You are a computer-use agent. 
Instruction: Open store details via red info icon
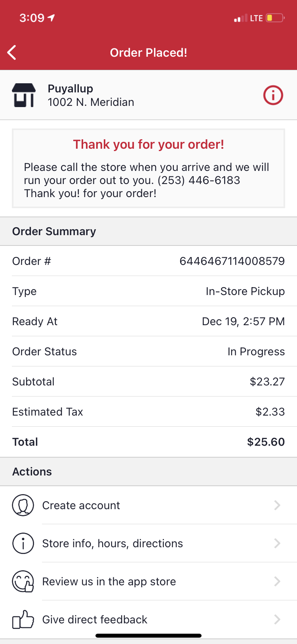point(273,95)
